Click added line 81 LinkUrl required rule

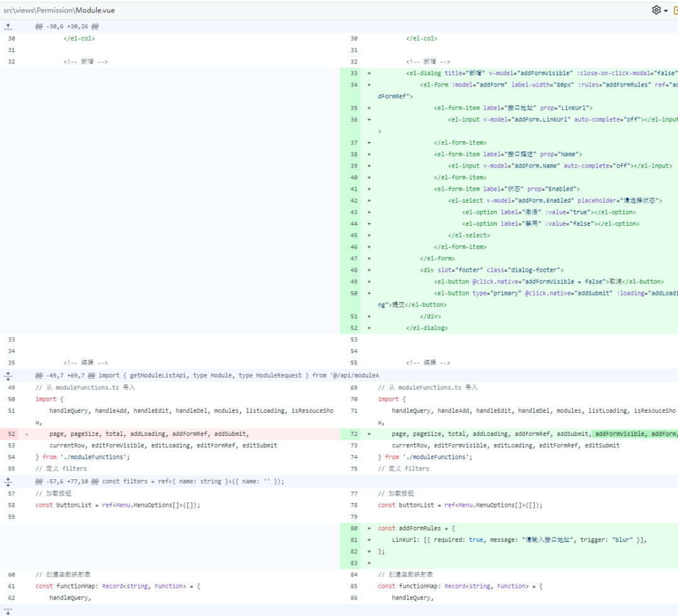point(519,540)
